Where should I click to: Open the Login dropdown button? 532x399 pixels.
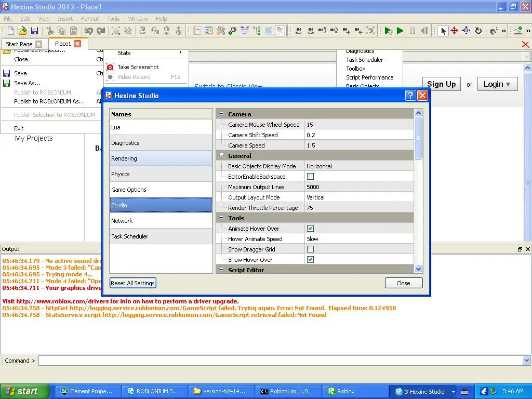(497, 84)
